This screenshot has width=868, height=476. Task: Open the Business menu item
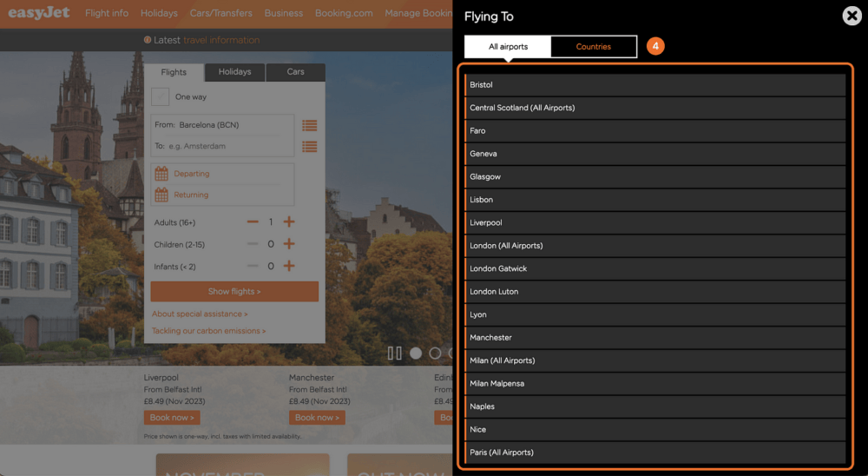pos(284,13)
